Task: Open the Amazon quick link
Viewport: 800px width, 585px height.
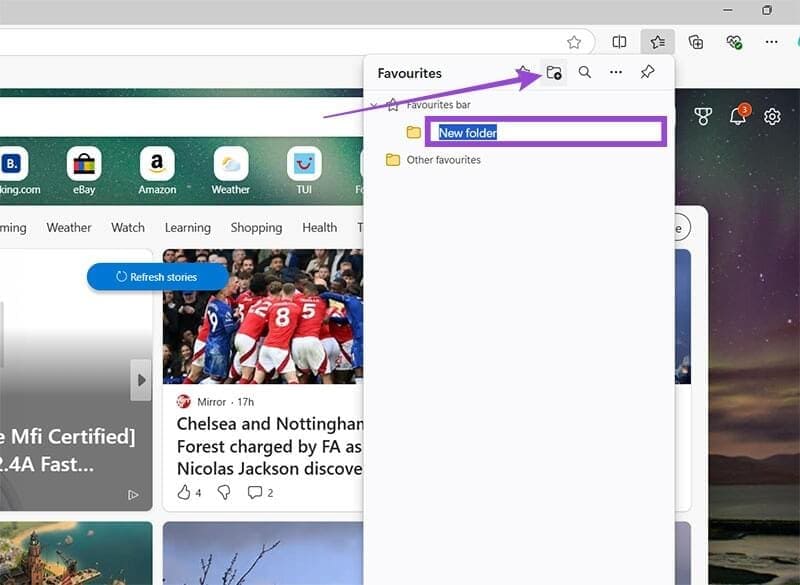Action: tap(157, 171)
